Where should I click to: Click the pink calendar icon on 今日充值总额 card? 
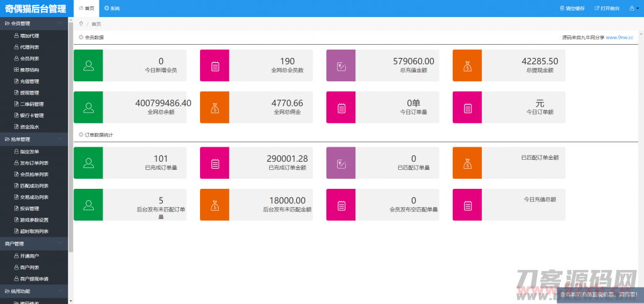(x=467, y=205)
